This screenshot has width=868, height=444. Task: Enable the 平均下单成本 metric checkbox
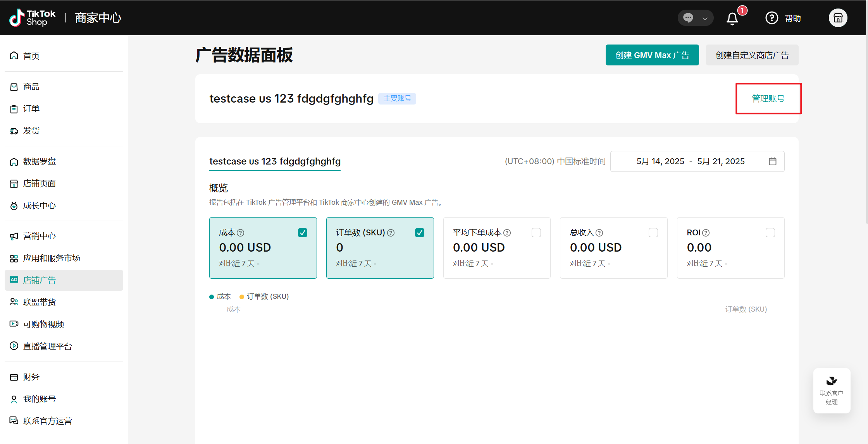tap(536, 233)
